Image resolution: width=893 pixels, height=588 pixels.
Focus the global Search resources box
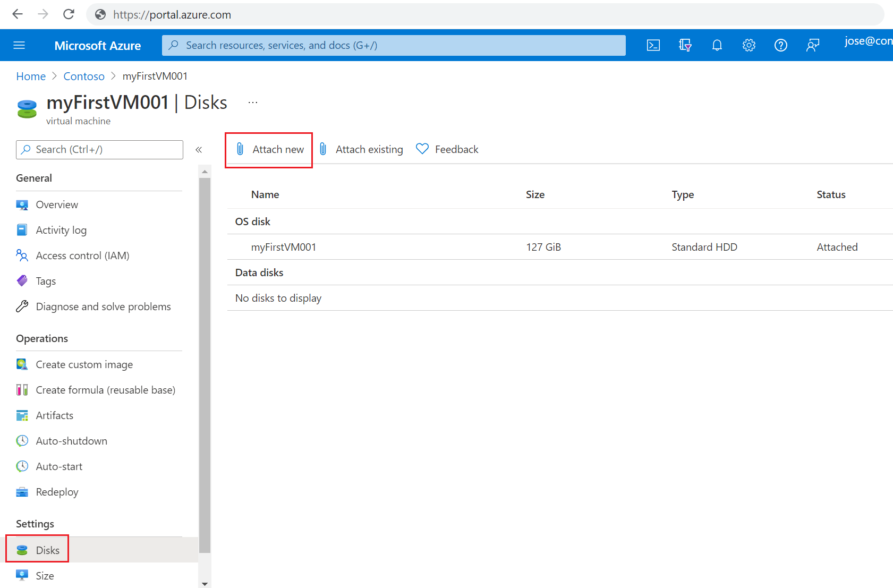394,45
